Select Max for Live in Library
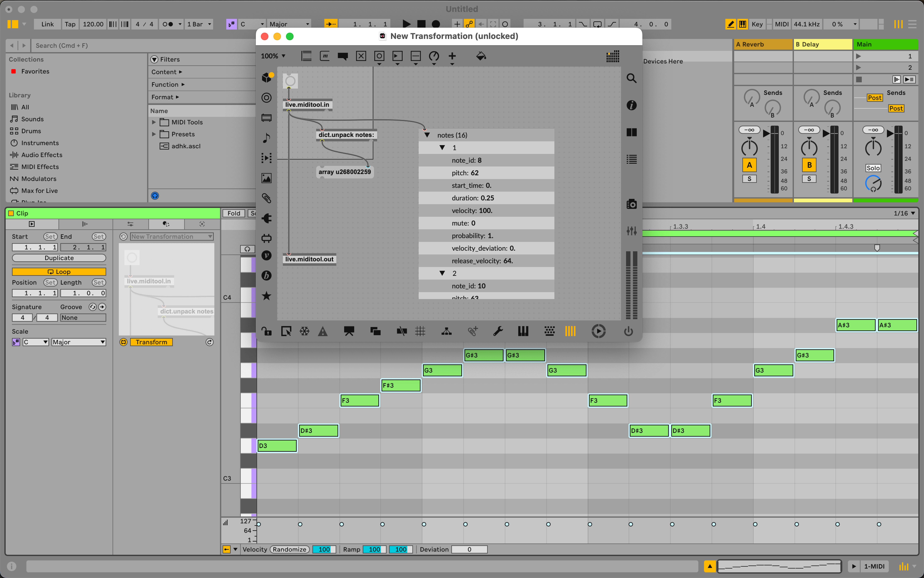Viewport: 924px width, 578px height. point(39,190)
